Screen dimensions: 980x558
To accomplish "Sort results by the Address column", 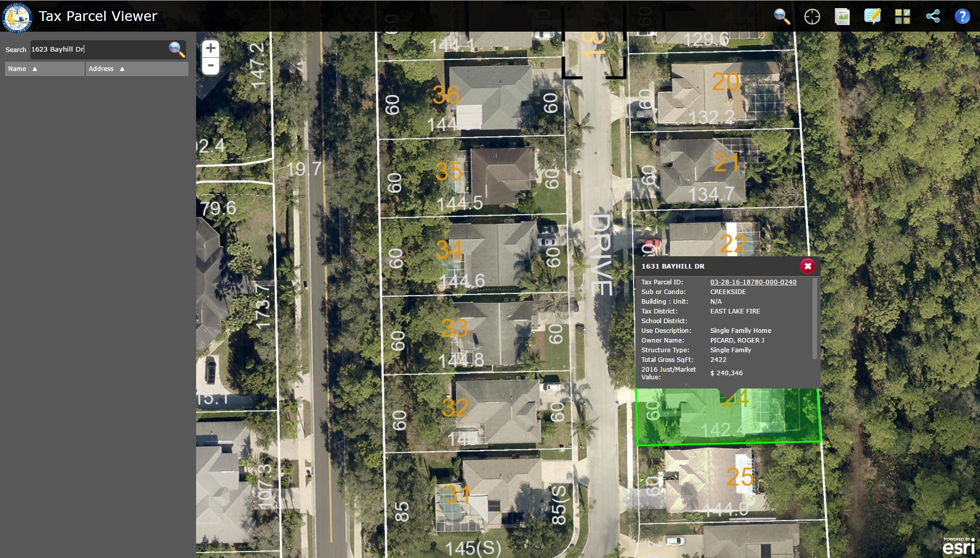I will (136, 69).
